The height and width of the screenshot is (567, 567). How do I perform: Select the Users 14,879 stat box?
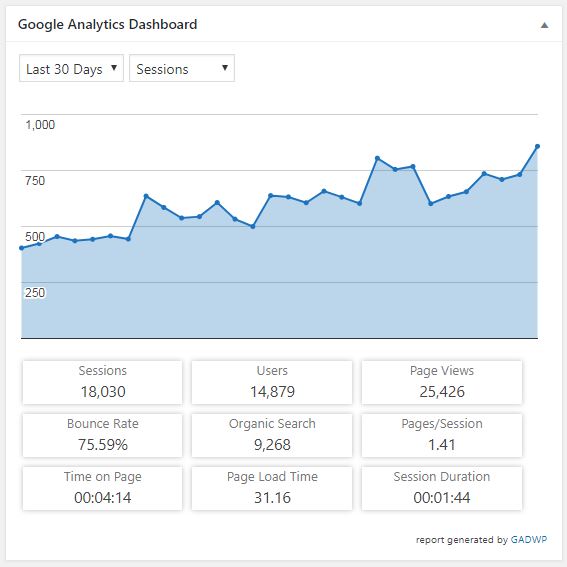tap(272, 382)
